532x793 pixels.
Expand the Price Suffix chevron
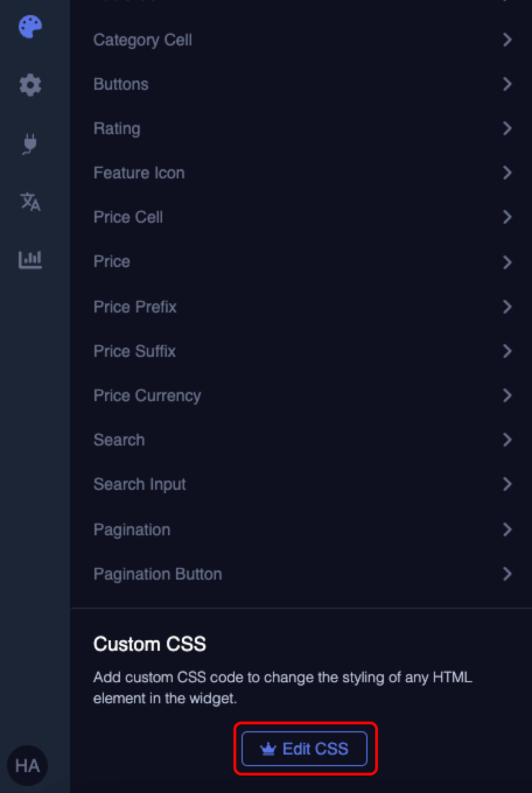tap(507, 351)
